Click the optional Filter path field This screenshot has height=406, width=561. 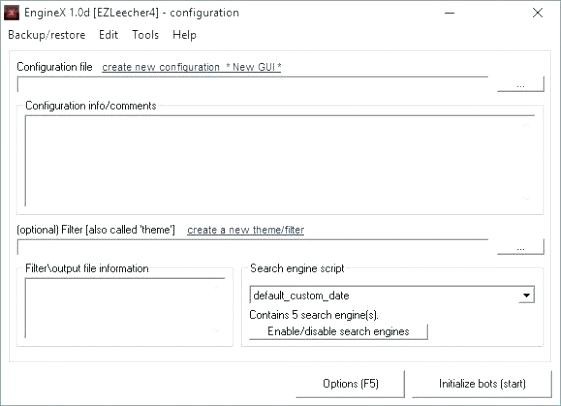(253, 247)
